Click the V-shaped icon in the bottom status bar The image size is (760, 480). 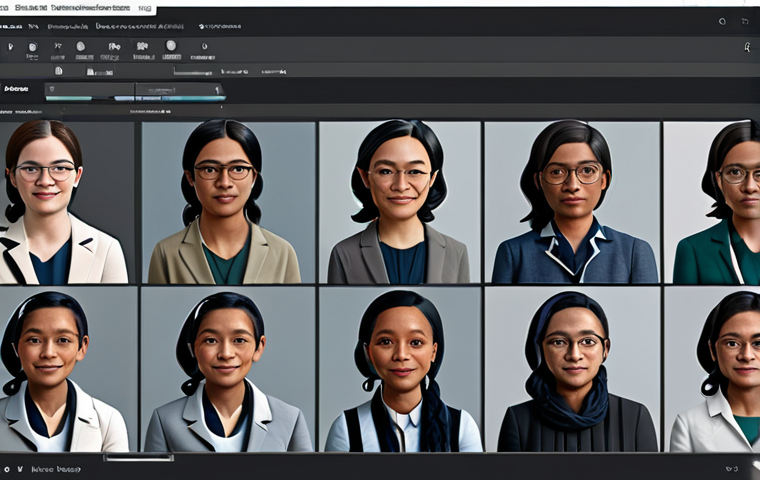pyautogui.click(x=20, y=469)
